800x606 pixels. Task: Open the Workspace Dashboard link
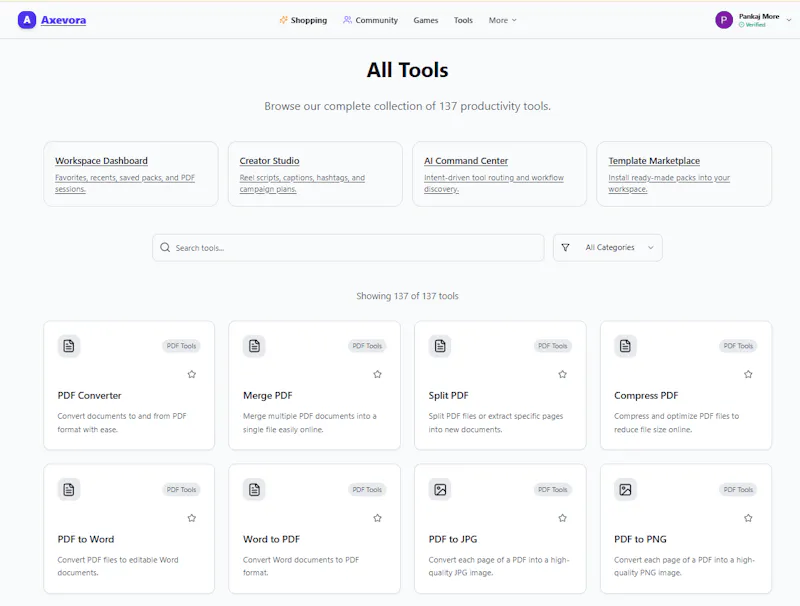pyautogui.click(x=101, y=161)
